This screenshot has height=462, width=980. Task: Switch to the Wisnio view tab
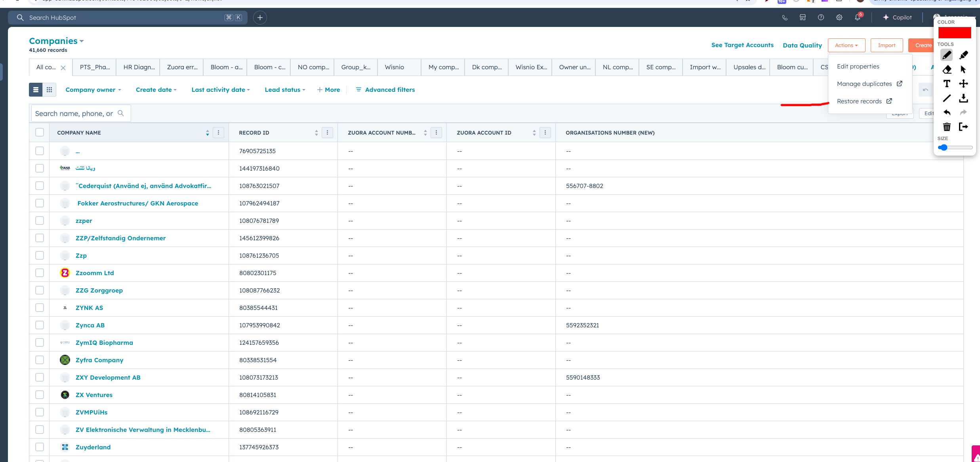(395, 67)
